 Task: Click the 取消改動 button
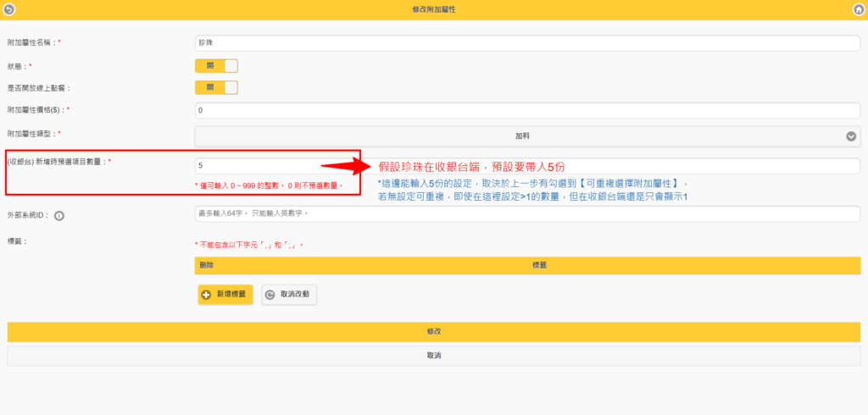coord(289,295)
